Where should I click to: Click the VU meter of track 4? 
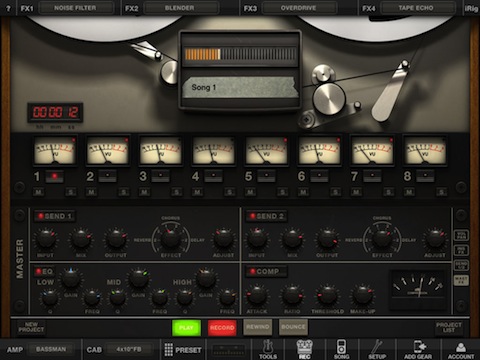coord(214,151)
